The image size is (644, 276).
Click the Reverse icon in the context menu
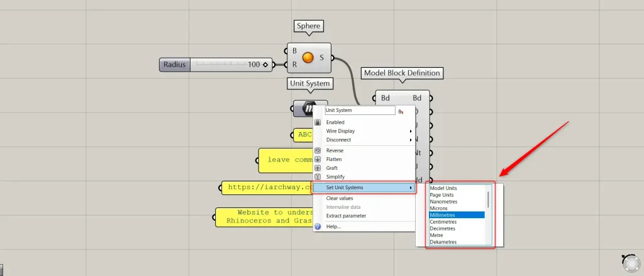pyautogui.click(x=318, y=151)
